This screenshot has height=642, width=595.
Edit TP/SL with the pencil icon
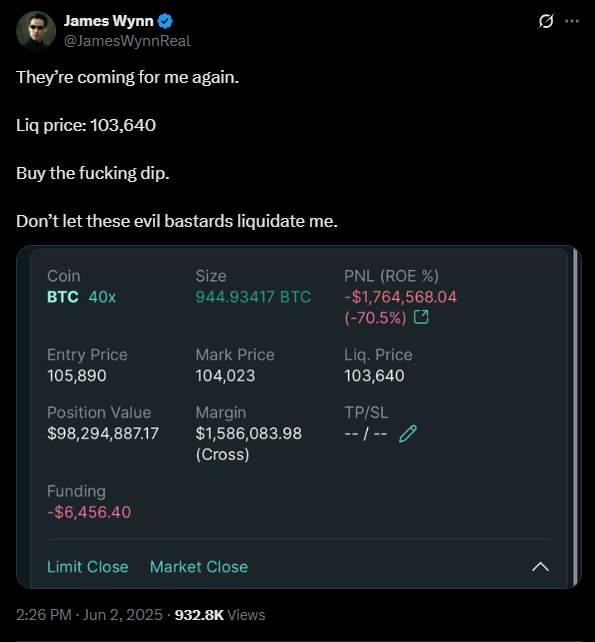pos(408,433)
